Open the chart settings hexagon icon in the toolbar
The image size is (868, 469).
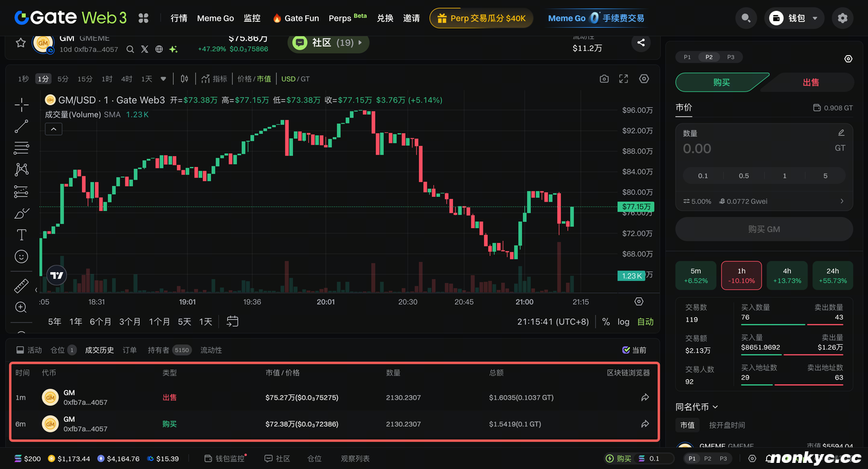[x=644, y=79]
